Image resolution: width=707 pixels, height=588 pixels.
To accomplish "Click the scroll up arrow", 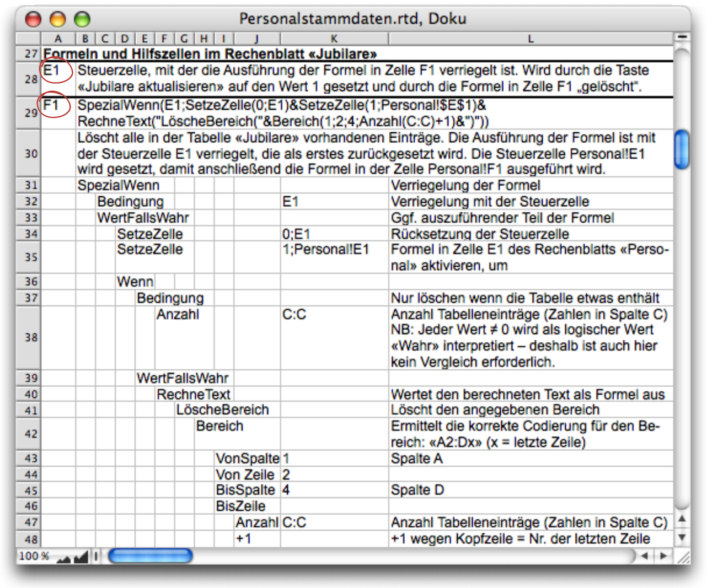I will coord(682,519).
